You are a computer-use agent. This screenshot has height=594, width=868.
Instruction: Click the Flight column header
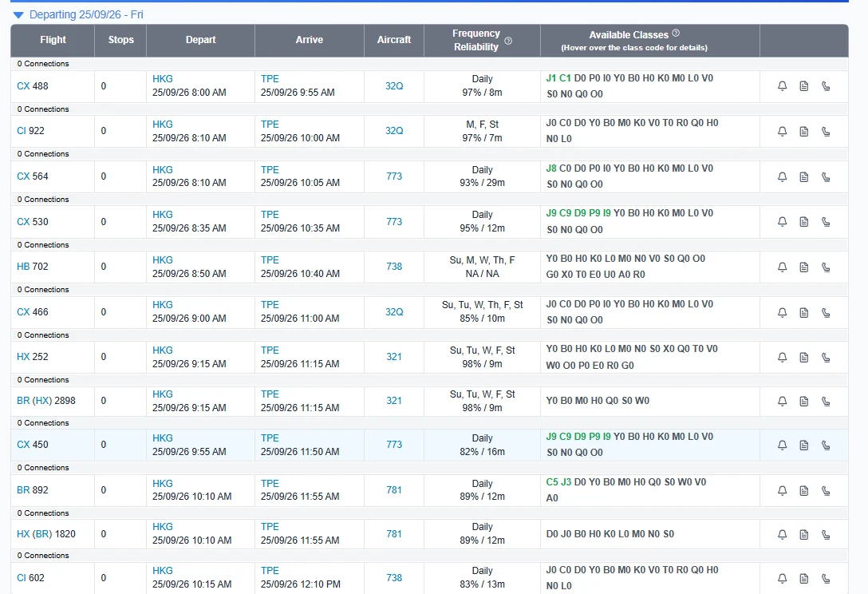click(53, 40)
